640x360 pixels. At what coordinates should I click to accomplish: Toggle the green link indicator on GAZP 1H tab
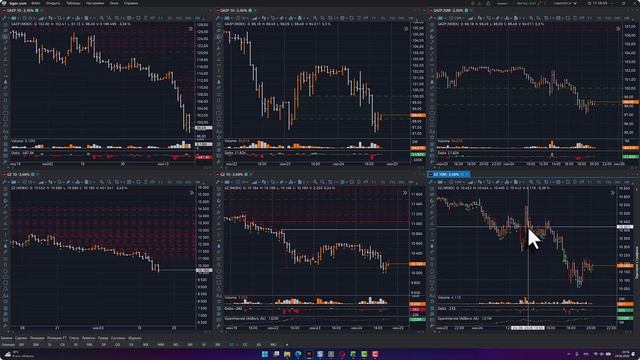(x=250, y=10)
